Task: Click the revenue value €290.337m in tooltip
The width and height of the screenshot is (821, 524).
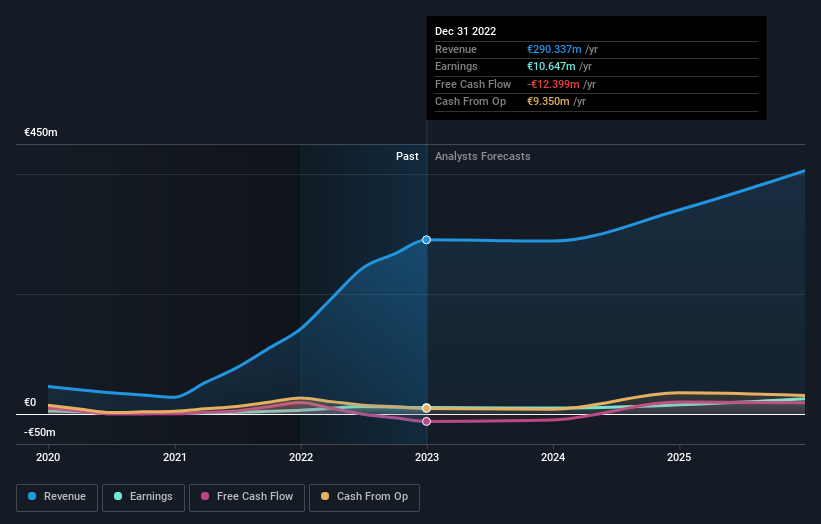Action: pyautogui.click(x=554, y=49)
